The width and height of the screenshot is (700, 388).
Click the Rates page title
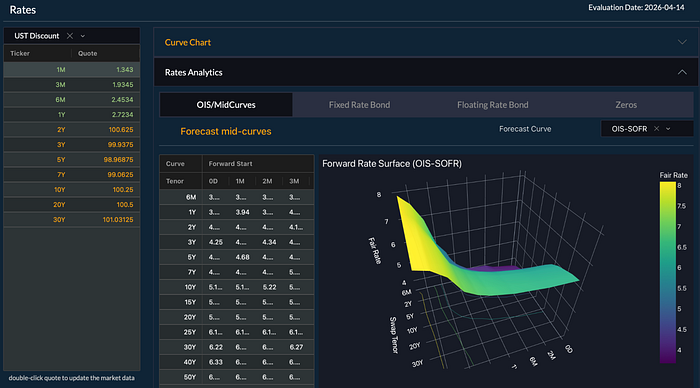pyautogui.click(x=23, y=10)
